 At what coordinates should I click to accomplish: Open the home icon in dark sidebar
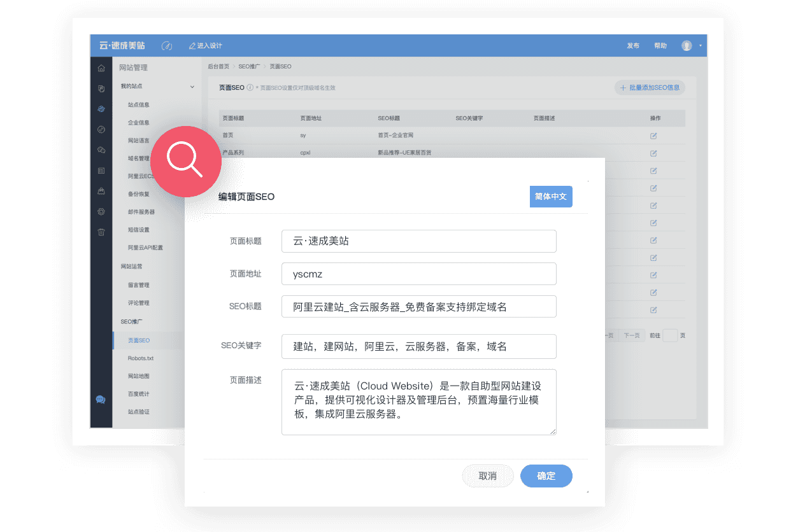tap(101, 68)
